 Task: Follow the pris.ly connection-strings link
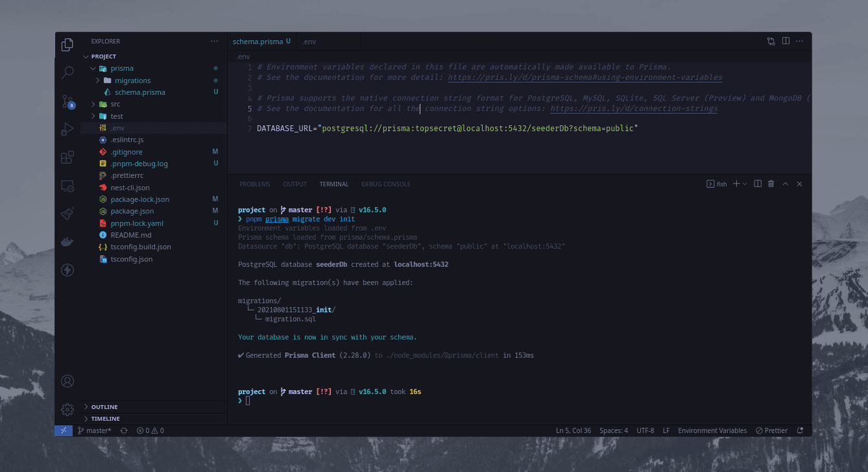click(x=634, y=108)
